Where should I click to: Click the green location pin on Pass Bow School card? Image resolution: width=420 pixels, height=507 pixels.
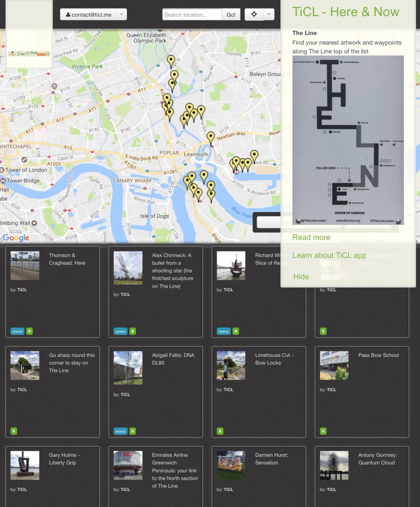click(323, 431)
